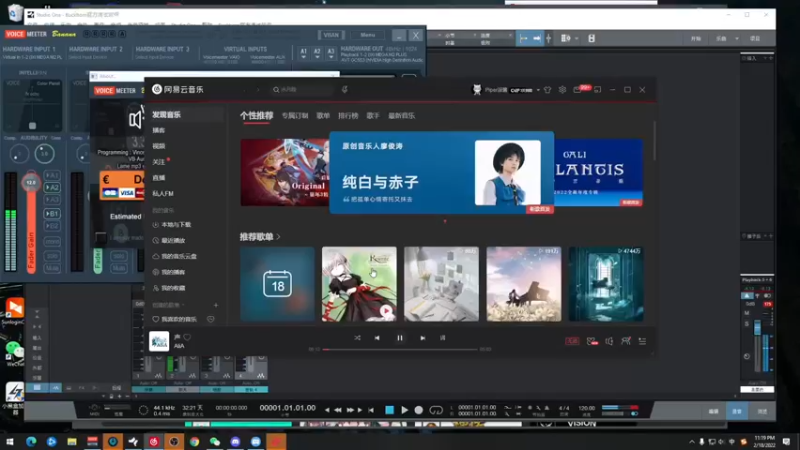Open Voicemeeter A3 hardware out dropdown
This screenshot has width=800, height=450.
click(x=331, y=53)
